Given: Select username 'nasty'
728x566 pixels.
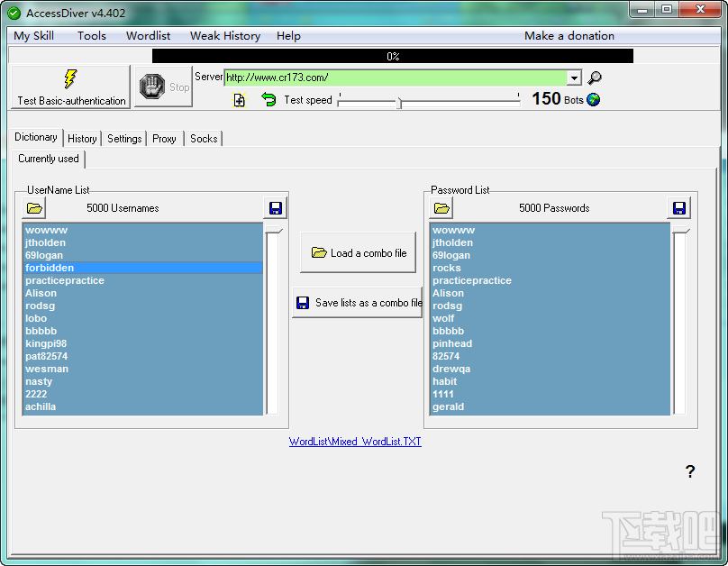Looking at the screenshot, I should pos(142,381).
